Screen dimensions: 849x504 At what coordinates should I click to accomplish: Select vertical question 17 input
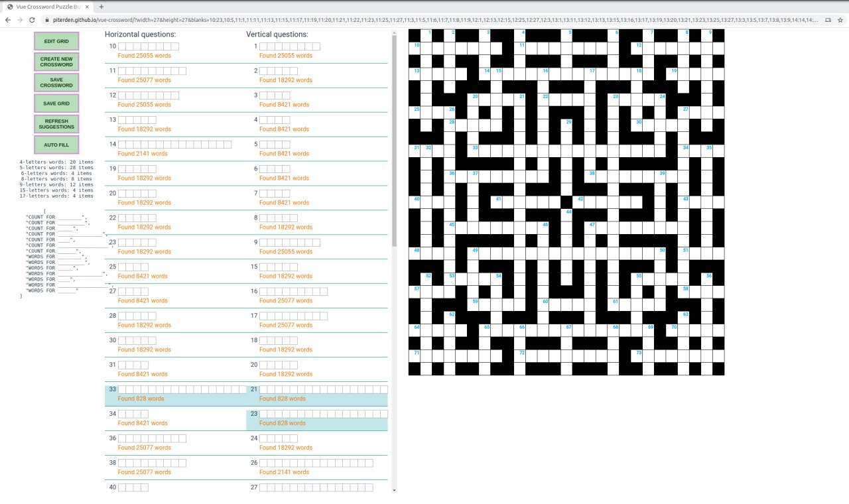click(x=293, y=316)
